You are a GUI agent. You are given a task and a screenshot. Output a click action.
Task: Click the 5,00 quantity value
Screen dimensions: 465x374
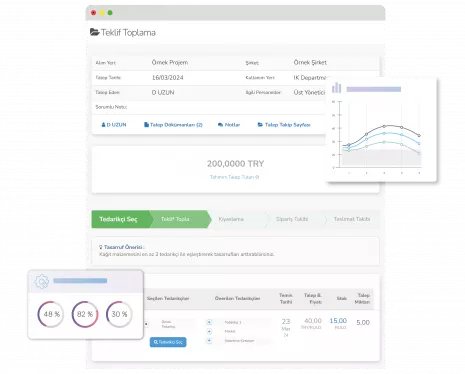[x=363, y=322]
